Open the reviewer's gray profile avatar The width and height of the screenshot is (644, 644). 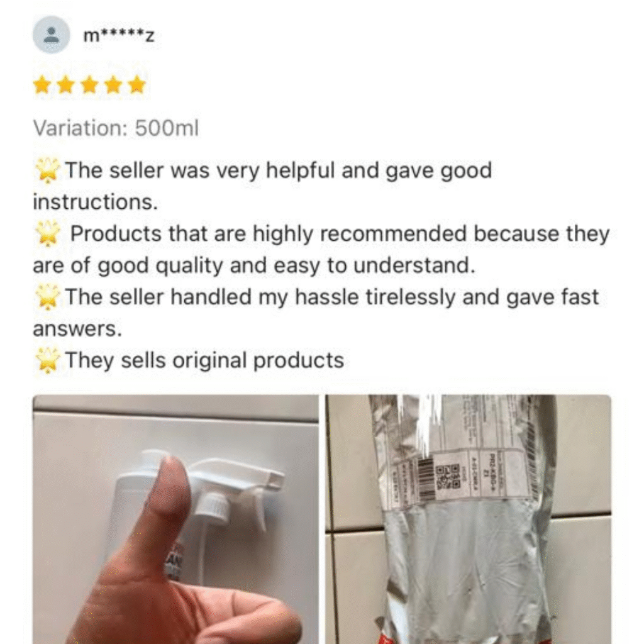pyautogui.click(x=51, y=35)
